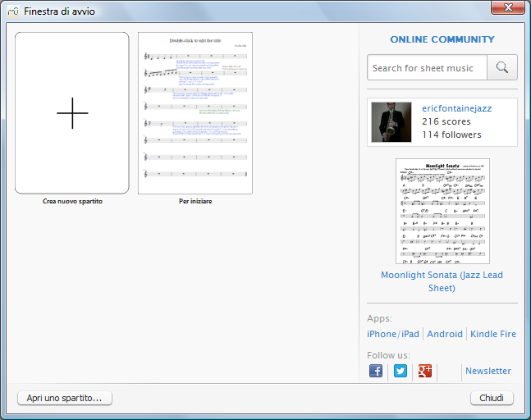Click the Newsletter link
531x420 pixels.
pyautogui.click(x=488, y=371)
